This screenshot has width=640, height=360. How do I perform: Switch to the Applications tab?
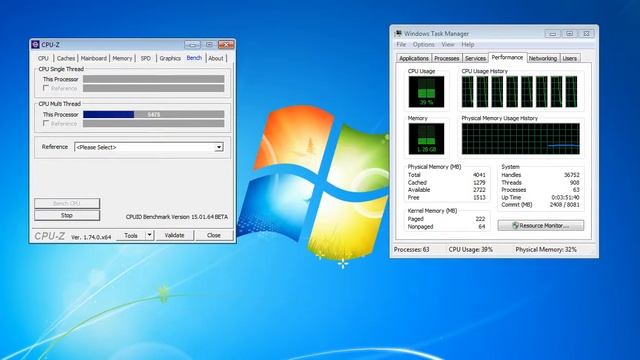(414, 58)
